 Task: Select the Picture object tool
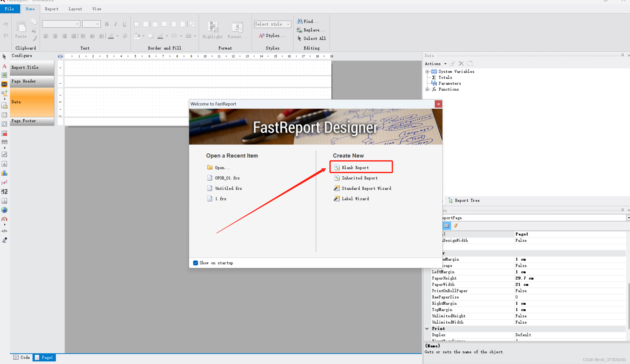4,75
